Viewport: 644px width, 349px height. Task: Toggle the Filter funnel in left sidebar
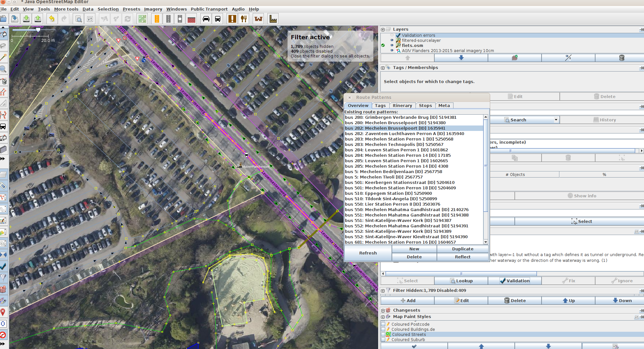point(3,277)
